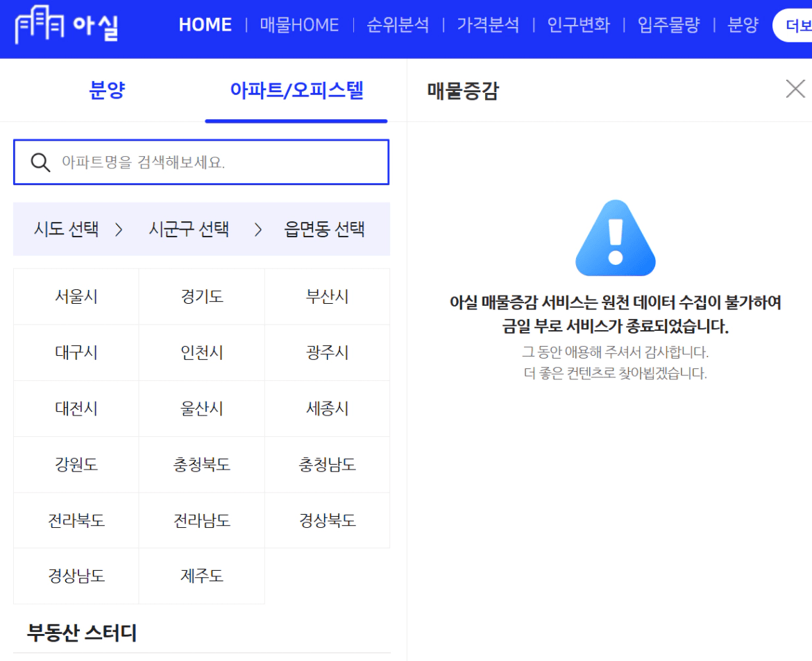This screenshot has height=661, width=812.
Task: Close the 매물증감 panel with X
Action: click(795, 89)
